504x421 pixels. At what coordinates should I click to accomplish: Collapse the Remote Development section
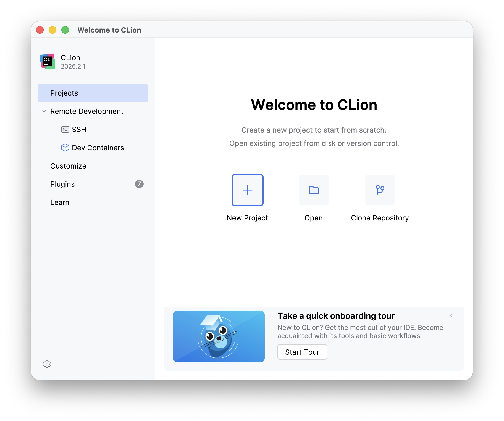44,111
